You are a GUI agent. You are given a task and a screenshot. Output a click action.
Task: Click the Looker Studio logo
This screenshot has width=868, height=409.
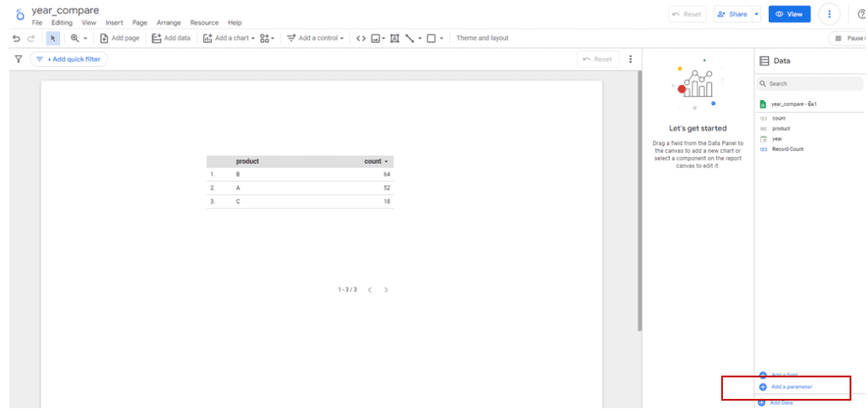point(19,15)
